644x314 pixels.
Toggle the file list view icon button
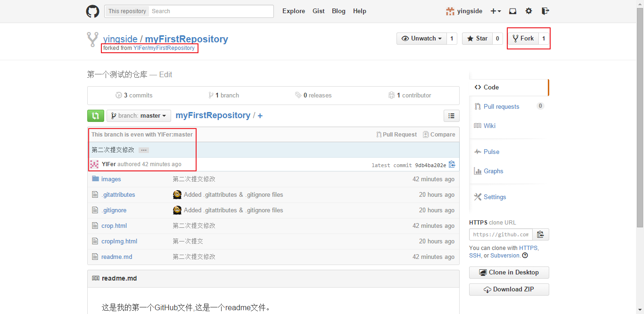(451, 116)
